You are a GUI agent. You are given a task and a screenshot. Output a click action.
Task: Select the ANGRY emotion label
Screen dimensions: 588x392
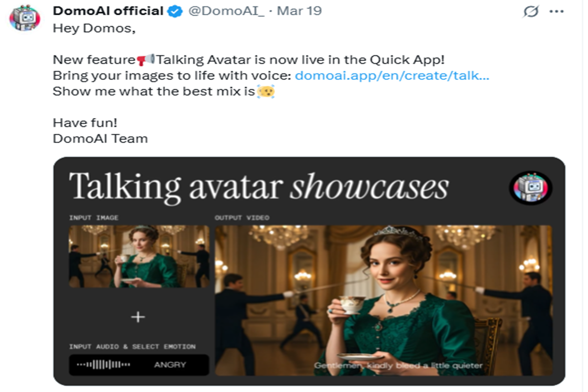point(170,365)
